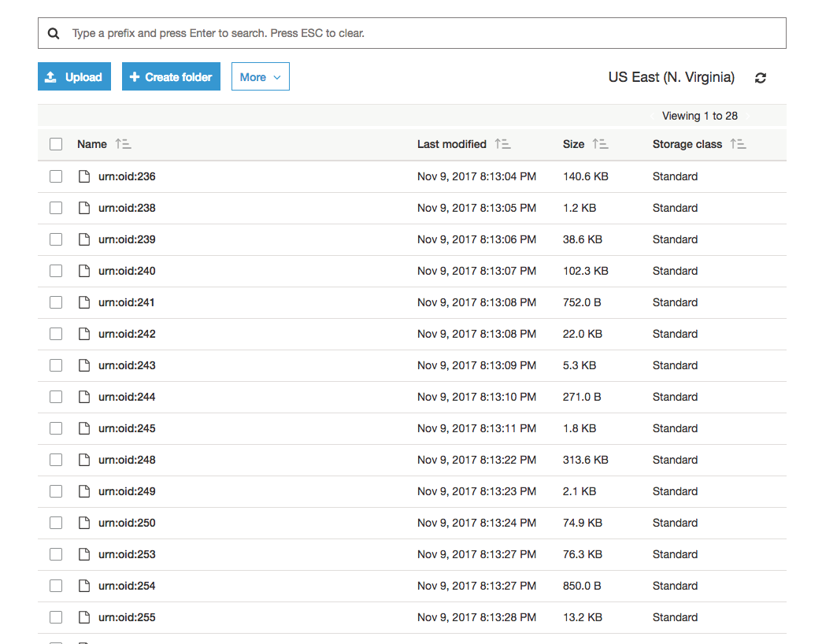The width and height of the screenshot is (837, 644).
Task: Open object urn:oid:242
Action: click(127, 334)
